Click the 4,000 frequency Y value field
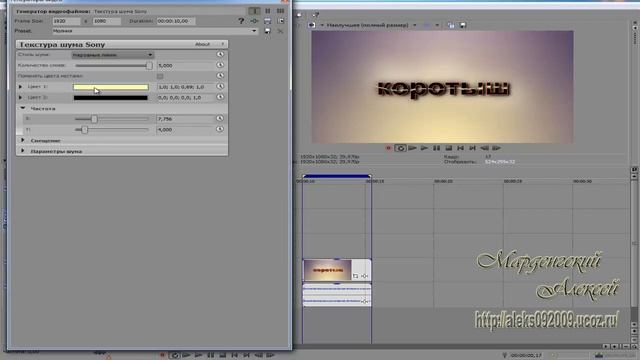Viewport: 640px width, 360px height. click(x=186, y=129)
